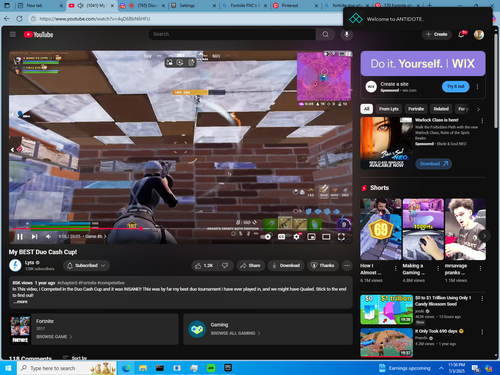Open options for 'How I Almost' short
Screen dimensions: 500x375
tap(396, 268)
